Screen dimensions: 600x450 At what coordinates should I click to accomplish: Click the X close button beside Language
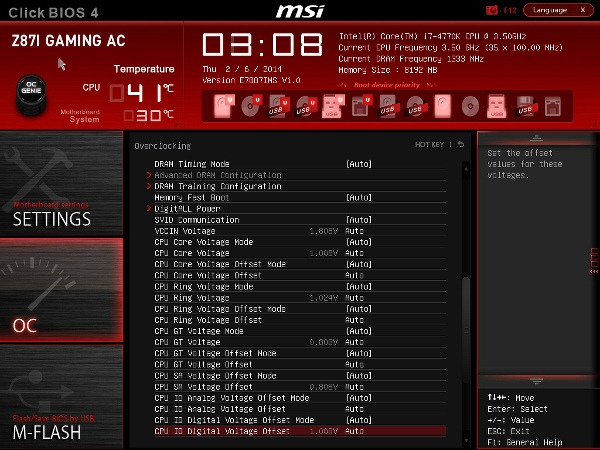tap(583, 10)
